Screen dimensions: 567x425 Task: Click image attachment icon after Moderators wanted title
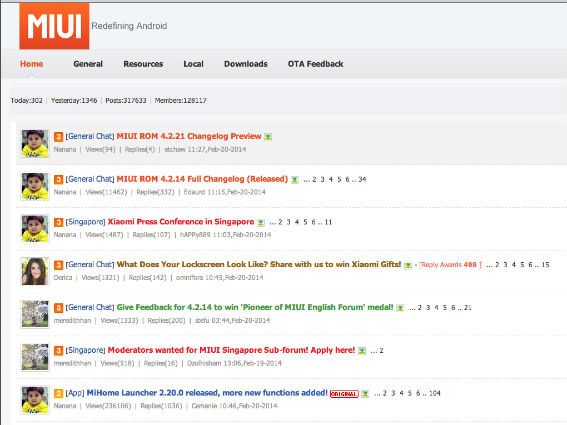coord(362,351)
